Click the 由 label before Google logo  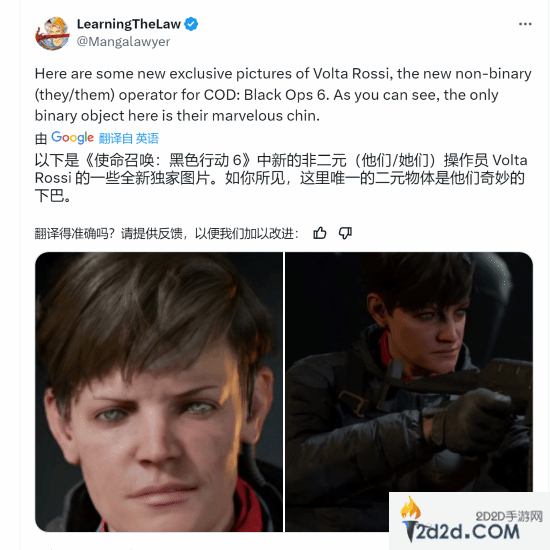[41, 139]
